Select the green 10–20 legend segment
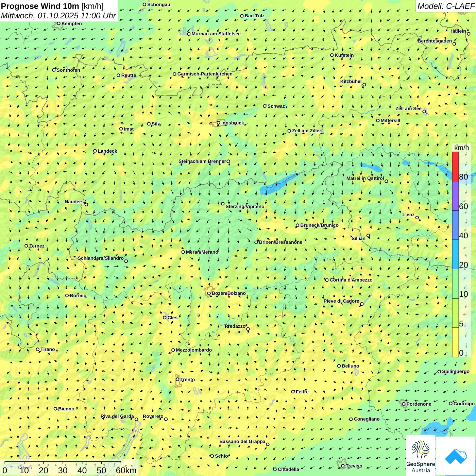 [455, 284]
